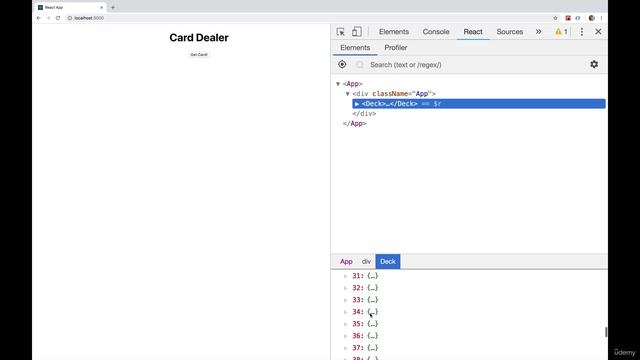Screen dimensions: 640x360
Task: Close the React App browser tab
Action: (102, 7)
